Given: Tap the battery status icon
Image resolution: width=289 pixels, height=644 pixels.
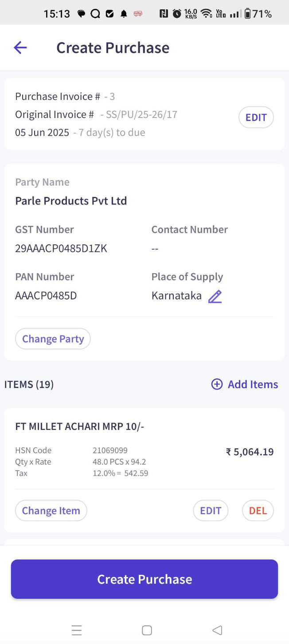Looking at the screenshot, I should click(x=247, y=14).
